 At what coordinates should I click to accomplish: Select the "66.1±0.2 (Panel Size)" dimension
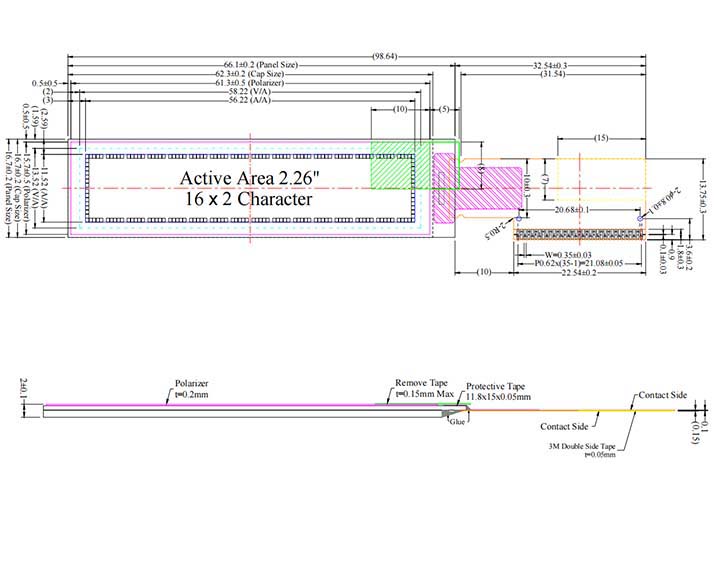click(260, 65)
